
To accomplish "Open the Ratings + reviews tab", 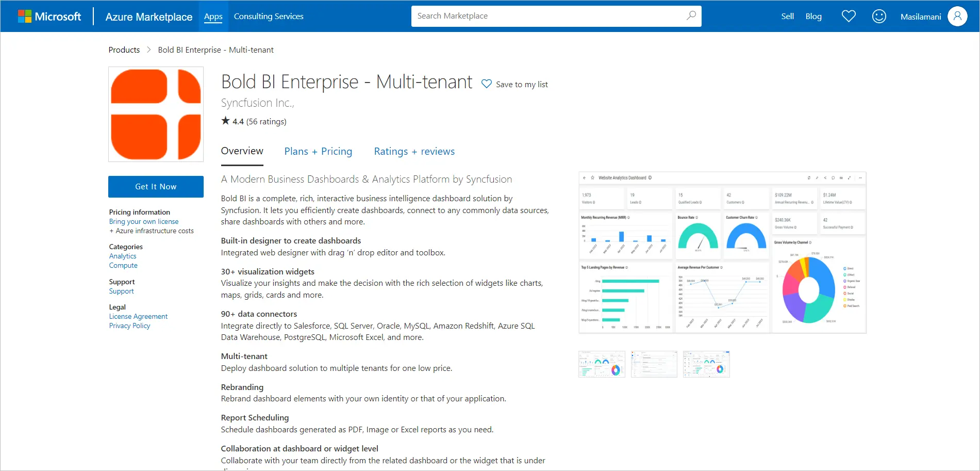I will coord(414,152).
